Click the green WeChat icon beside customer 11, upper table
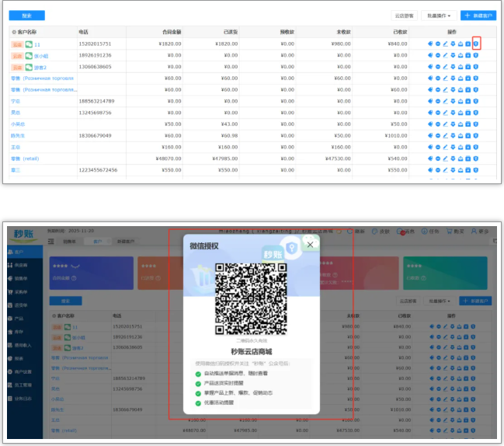 (x=29, y=44)
